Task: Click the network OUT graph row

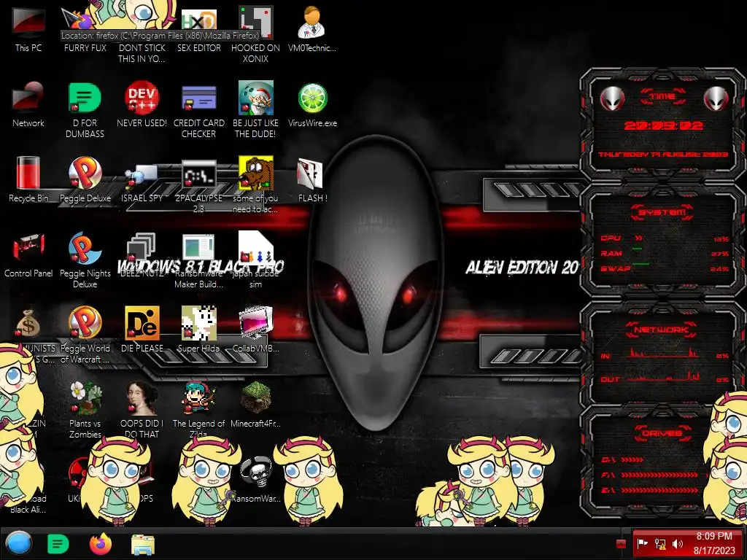Action: [664, 377]
